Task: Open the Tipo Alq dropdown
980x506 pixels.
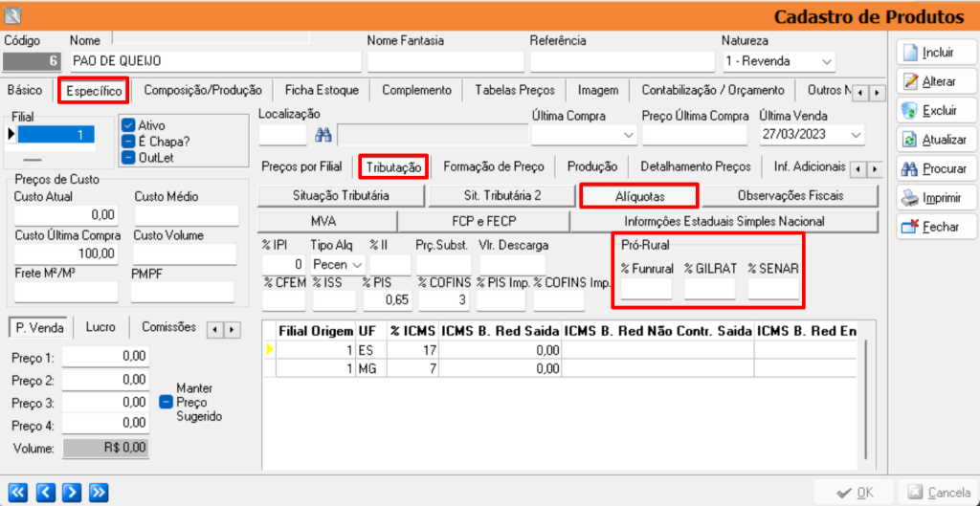Action: click(x=357, y=264)
